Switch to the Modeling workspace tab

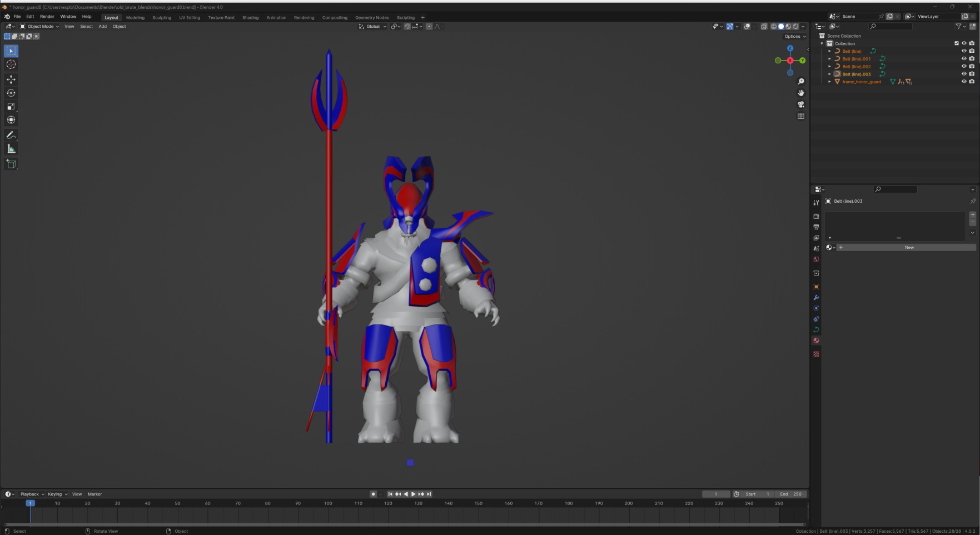135,17
